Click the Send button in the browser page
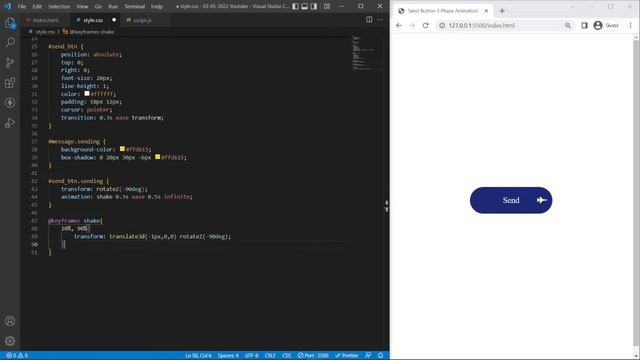The height and width of the screenshot is (360, 640). pos(511,200)
